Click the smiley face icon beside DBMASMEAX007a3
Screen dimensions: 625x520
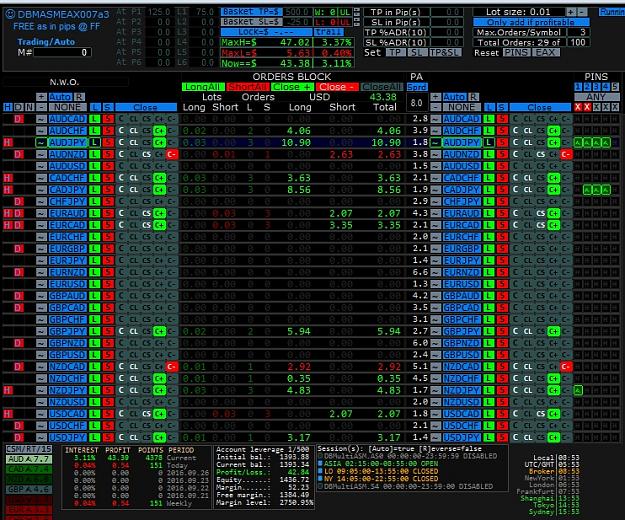(10, 14)
